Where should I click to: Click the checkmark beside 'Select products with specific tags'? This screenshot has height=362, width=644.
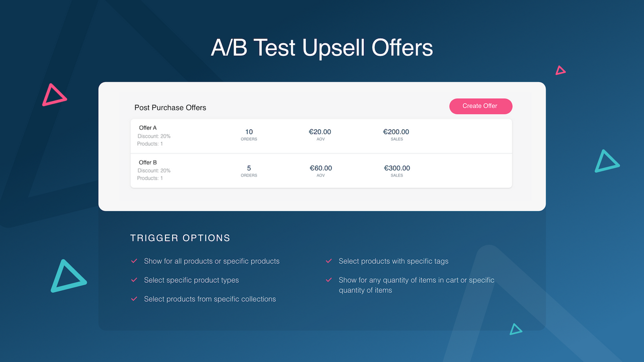(329, 261)
